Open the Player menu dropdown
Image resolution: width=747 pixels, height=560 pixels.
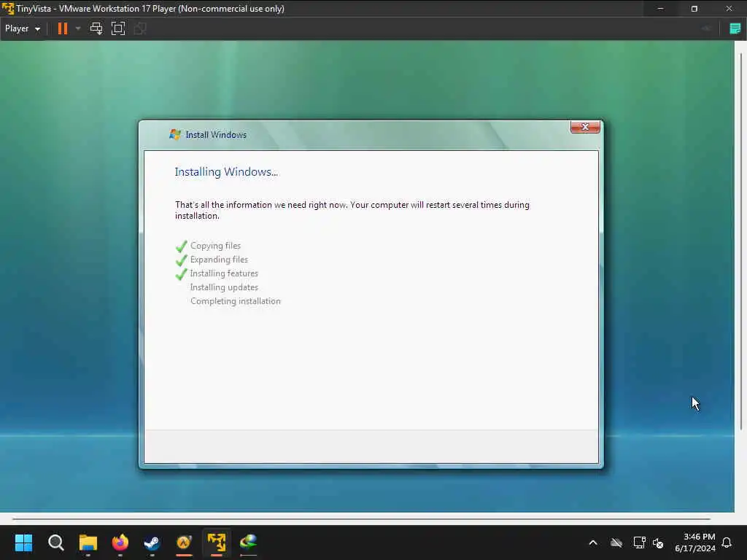(x=23, y=28)
